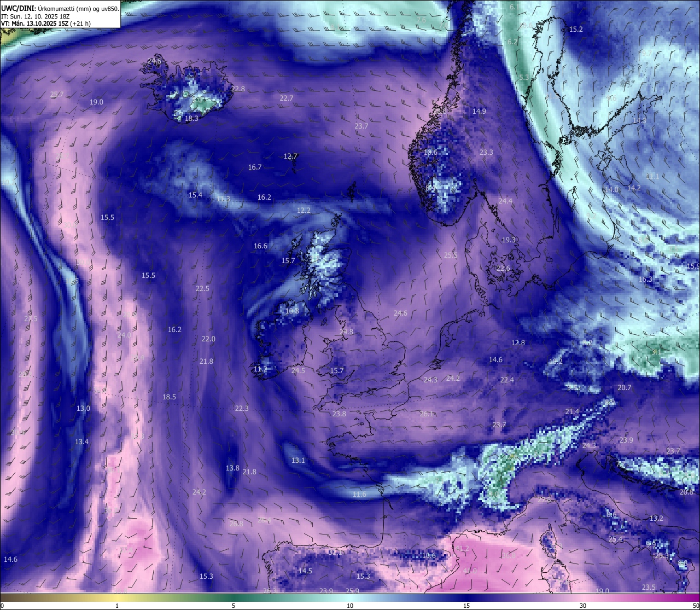The height and width of the screenshot is (610, 700).
Task: Click the 23.3 value over Sweden
Action: [x=486, y=152]
